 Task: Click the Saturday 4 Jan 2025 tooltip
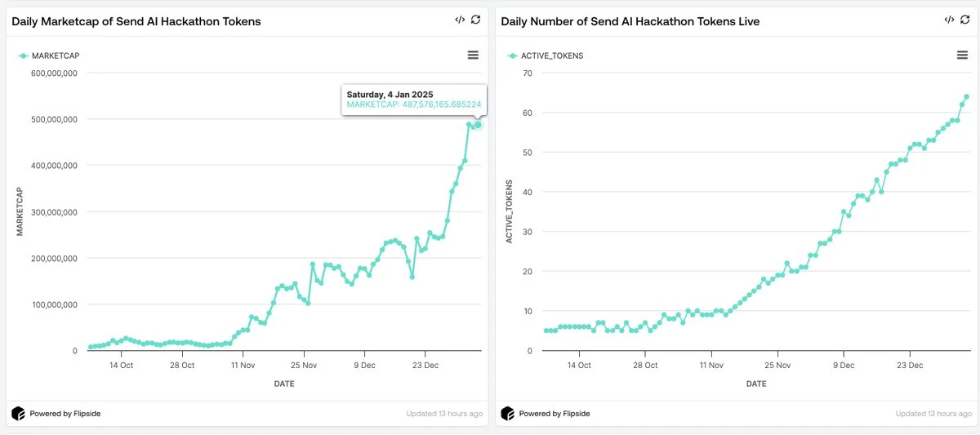tap(414, 100)
